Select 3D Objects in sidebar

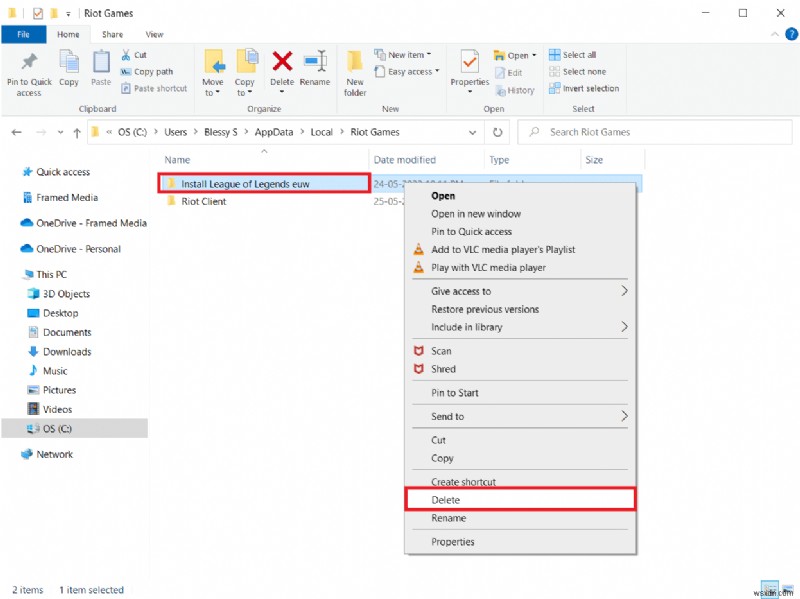pyautogui.click(x=66, y=294)
